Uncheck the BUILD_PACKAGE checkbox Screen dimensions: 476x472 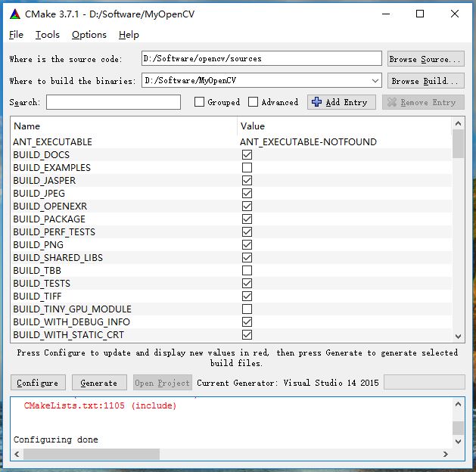247,219
